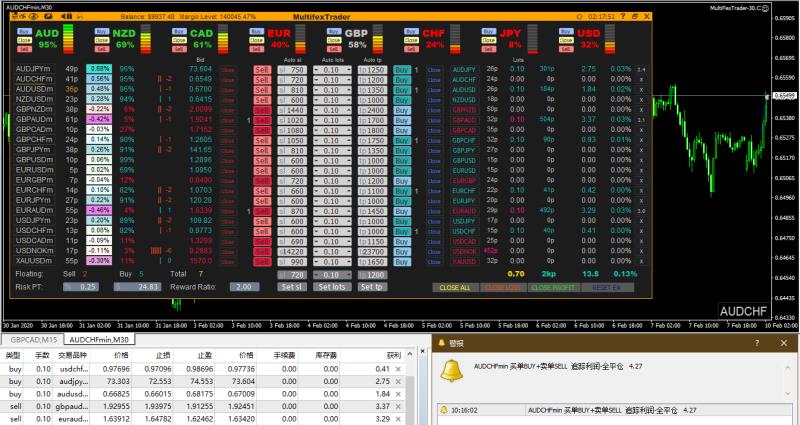Click the 0.68% change cell for AUDJPYm
Screen dimensions: 800x425
click(x=99, y=69)
